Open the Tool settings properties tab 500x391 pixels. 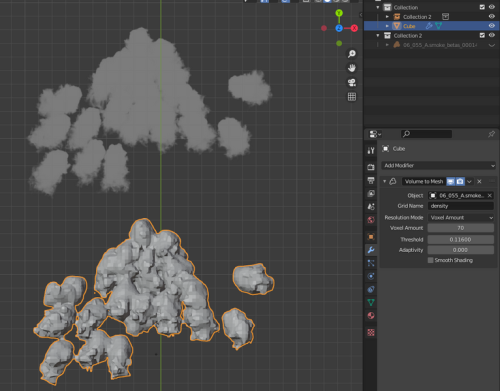point(371,151)
